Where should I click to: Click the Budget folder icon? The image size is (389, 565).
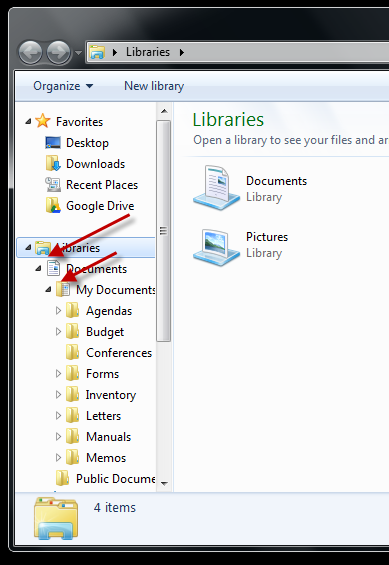72,332
